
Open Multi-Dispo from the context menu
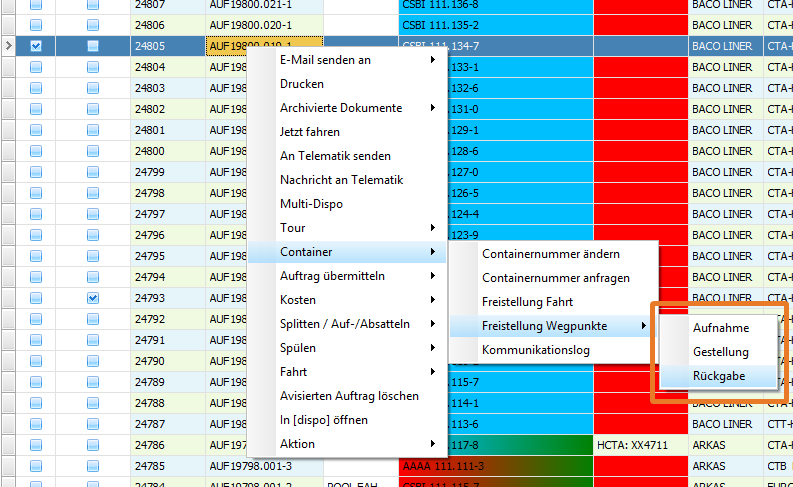[x=311, y=204]
